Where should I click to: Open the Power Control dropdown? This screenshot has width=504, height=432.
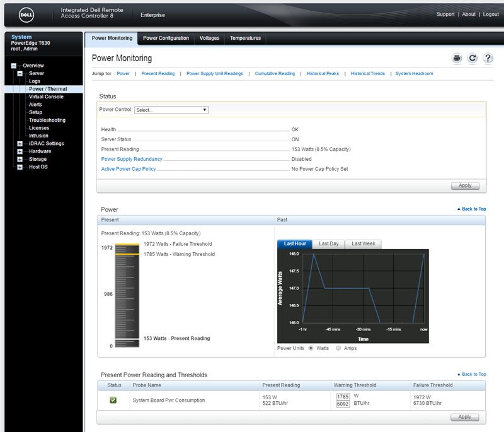coord(171,110)
